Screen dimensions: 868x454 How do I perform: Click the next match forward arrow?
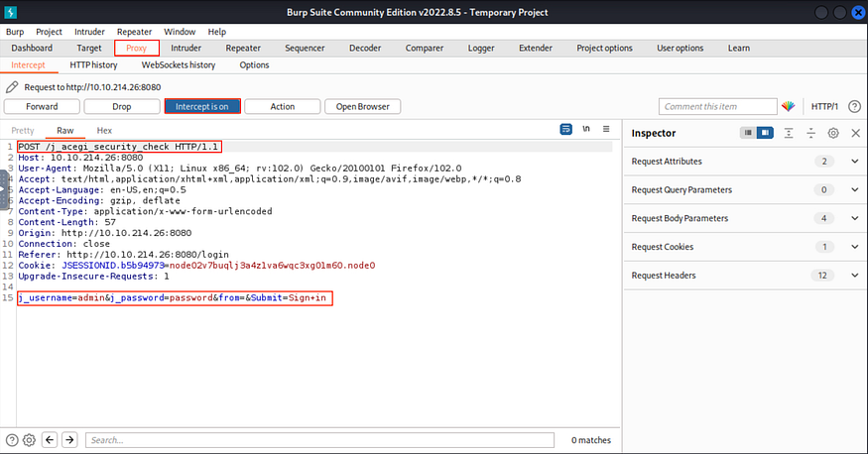coord(69,439)
